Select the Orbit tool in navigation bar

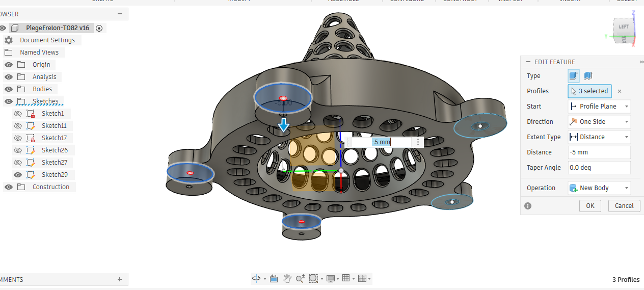(x=256, y=278)
